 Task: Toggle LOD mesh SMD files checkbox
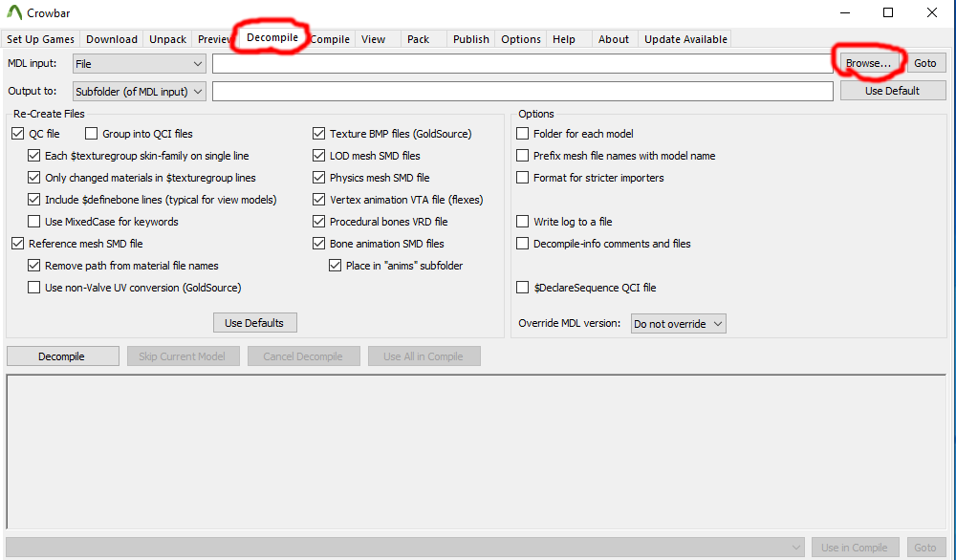[319, 156]
